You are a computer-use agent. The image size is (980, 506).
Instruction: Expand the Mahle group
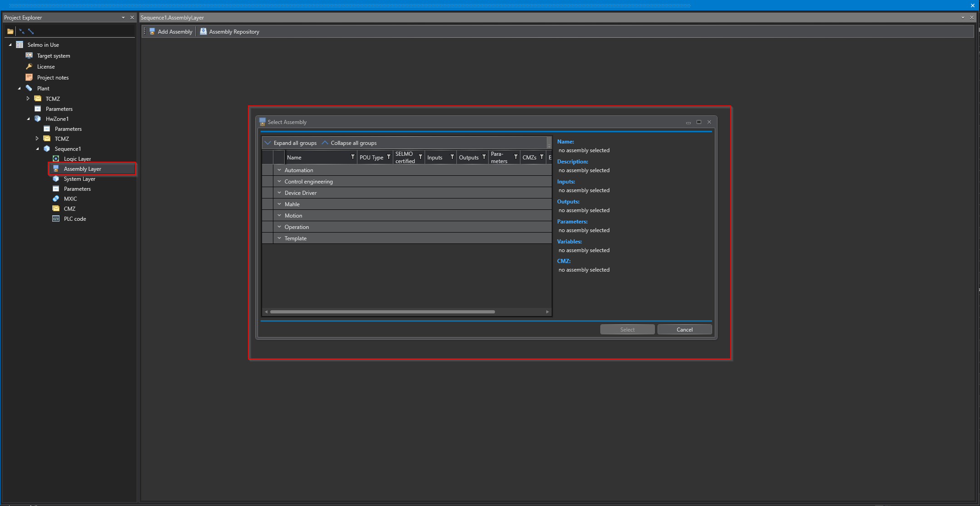click(279, 204)
